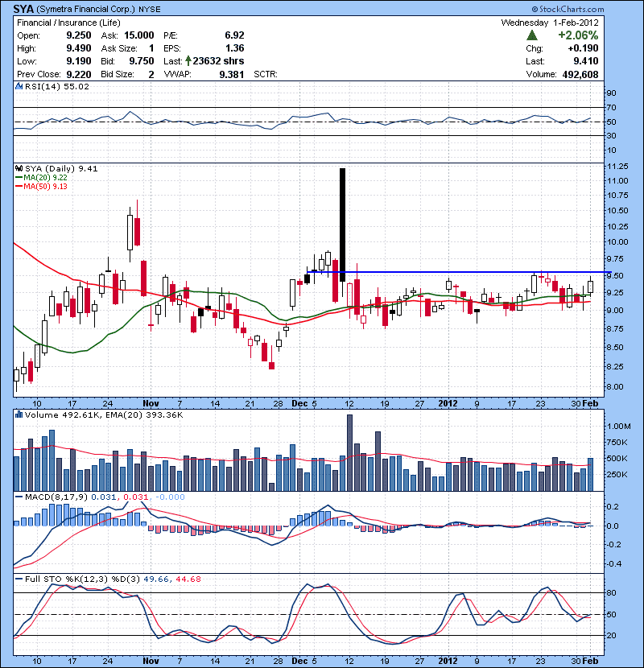Screen dimensions: 644x668
Task: Click the SYA (Daily) 9.41 chart label
Action: (61, 169)
